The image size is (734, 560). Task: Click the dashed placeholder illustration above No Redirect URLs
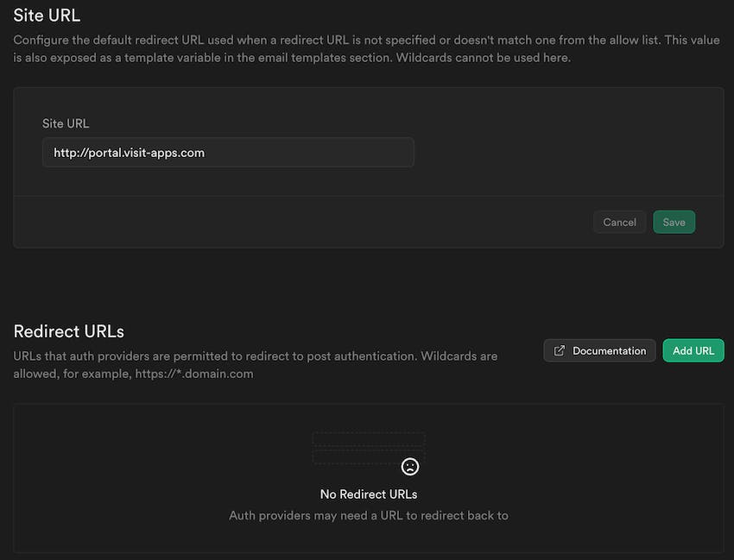click(369, 448)
